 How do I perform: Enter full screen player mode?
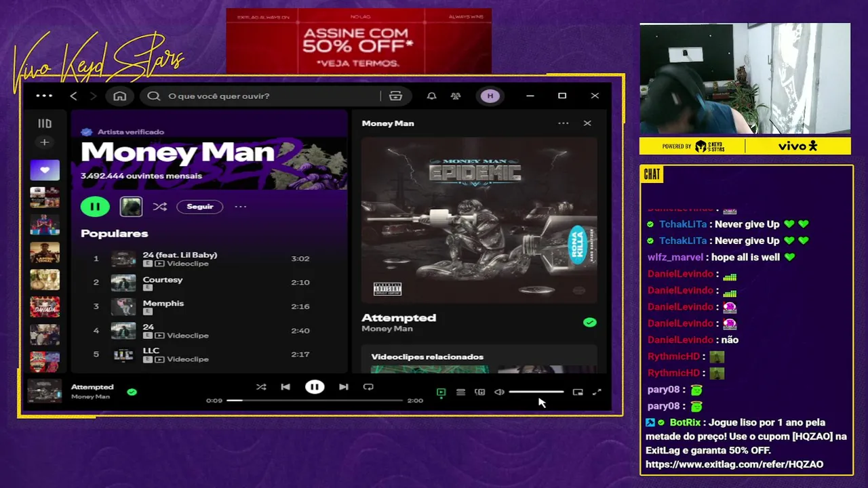click(597, 392)
